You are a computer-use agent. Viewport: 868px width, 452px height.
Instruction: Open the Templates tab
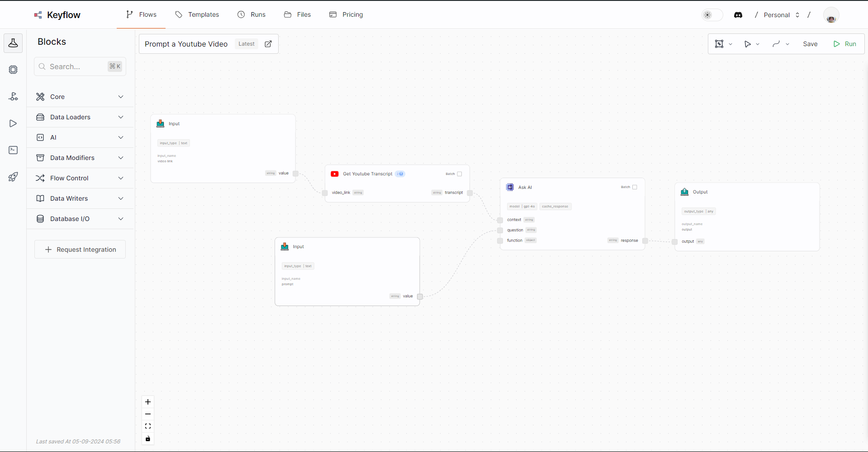[x=197, y=14]
